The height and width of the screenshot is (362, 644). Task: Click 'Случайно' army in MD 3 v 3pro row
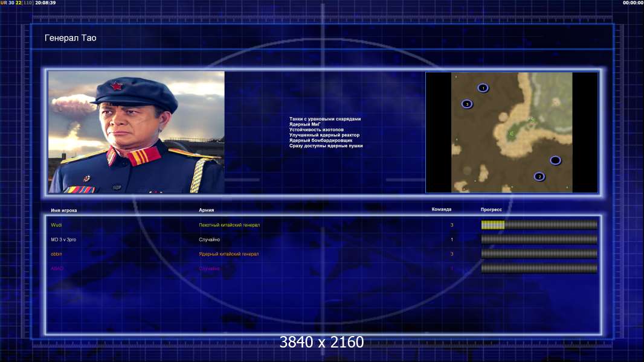click(x=210, y=240)
